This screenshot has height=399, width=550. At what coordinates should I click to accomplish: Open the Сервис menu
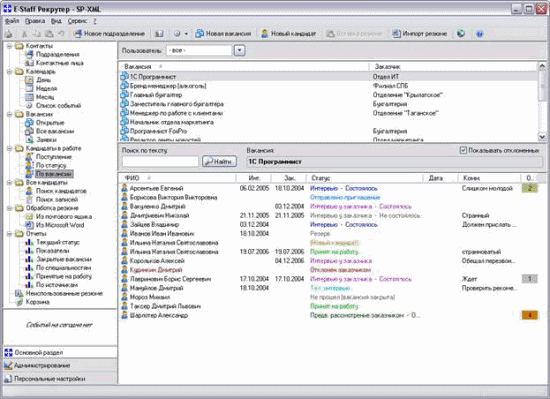point(77,21)
